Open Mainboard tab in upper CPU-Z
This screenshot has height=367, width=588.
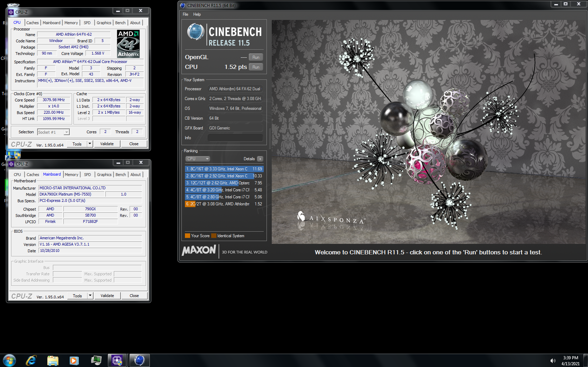[x=51, y=23]
